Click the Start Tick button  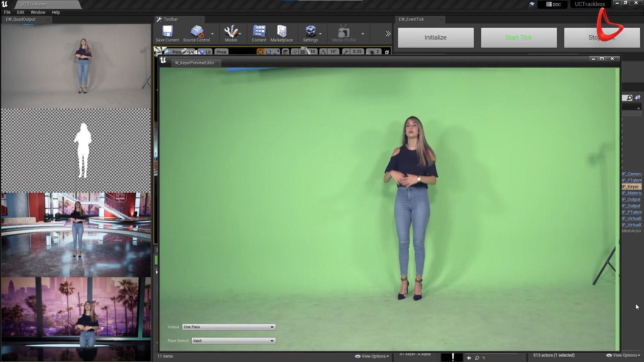519,37
